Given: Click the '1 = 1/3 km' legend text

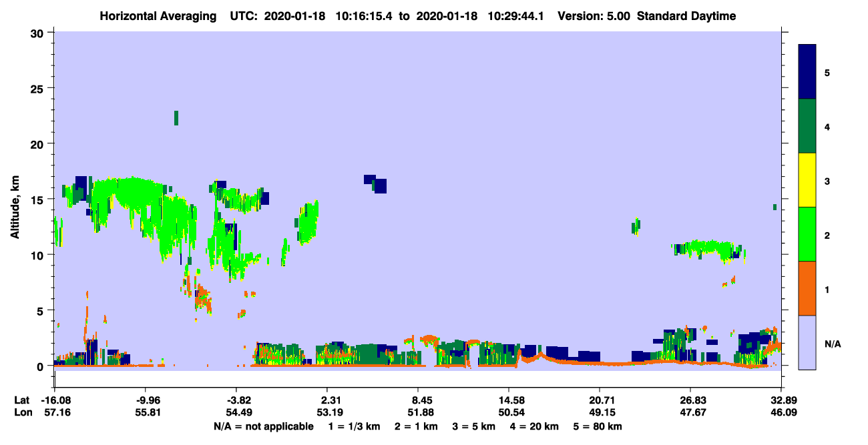Looking at the screenshot, I should pos(353,426).
